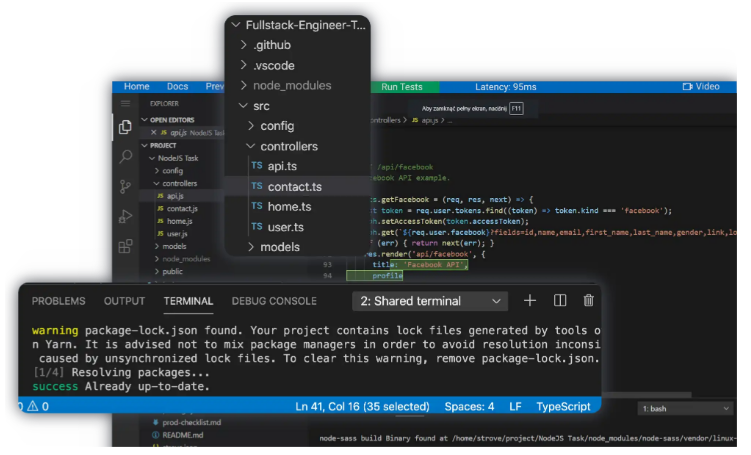Click the Video camera icon in top bar
This screenshot has width=751, height=455.
[x=688, y=87]
